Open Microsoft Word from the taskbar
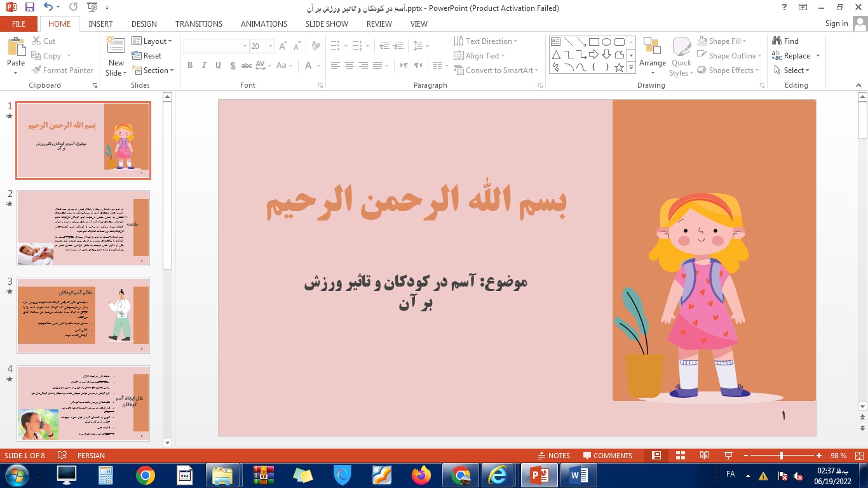This screenshot has height=488, width=868. (577, 474)
